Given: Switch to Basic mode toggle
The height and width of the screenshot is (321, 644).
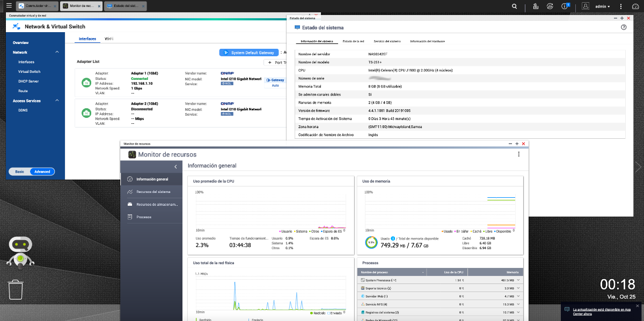Looking at the screenshot, I should point(19,171).
